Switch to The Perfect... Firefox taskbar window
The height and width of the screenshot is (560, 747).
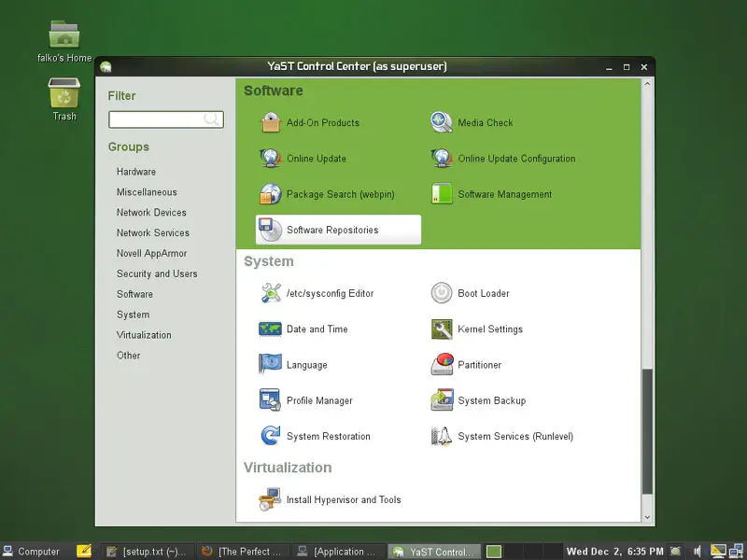point(243,552)
